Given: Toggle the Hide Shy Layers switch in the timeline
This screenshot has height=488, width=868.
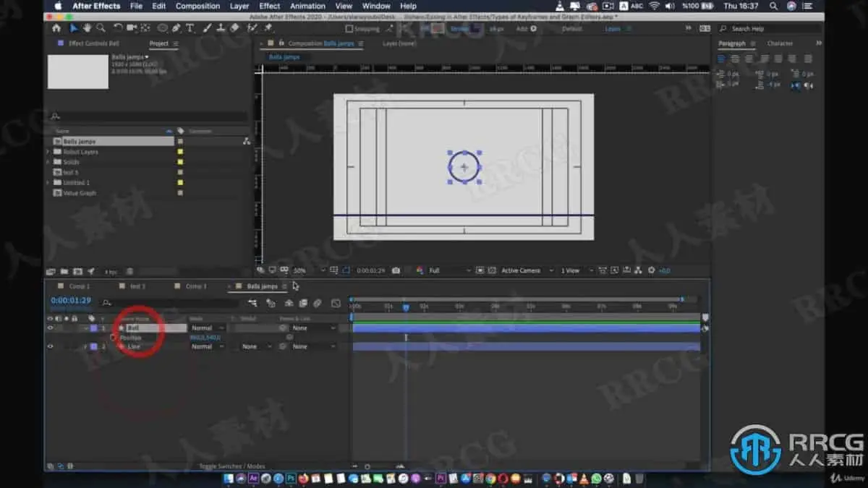Looking at the screenshot, I should pyautogui.click(x=289, y=304).
